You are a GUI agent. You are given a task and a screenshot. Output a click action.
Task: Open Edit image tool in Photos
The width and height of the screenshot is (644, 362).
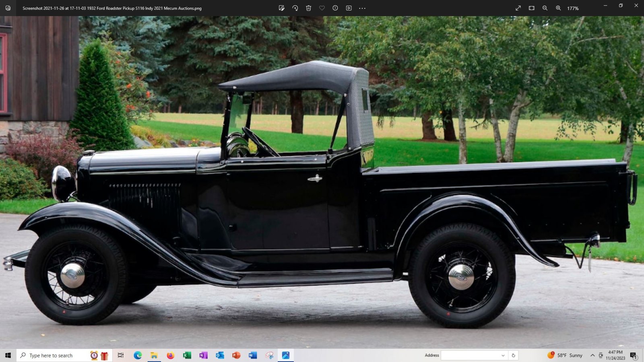point(281,8)
